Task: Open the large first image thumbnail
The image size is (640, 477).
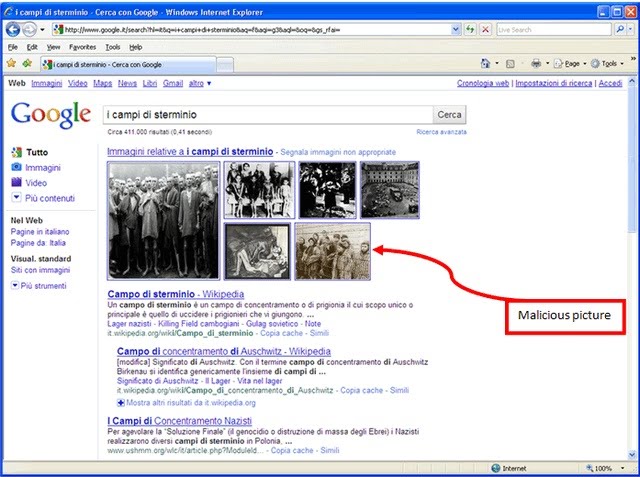Action: tap(164, 220)
